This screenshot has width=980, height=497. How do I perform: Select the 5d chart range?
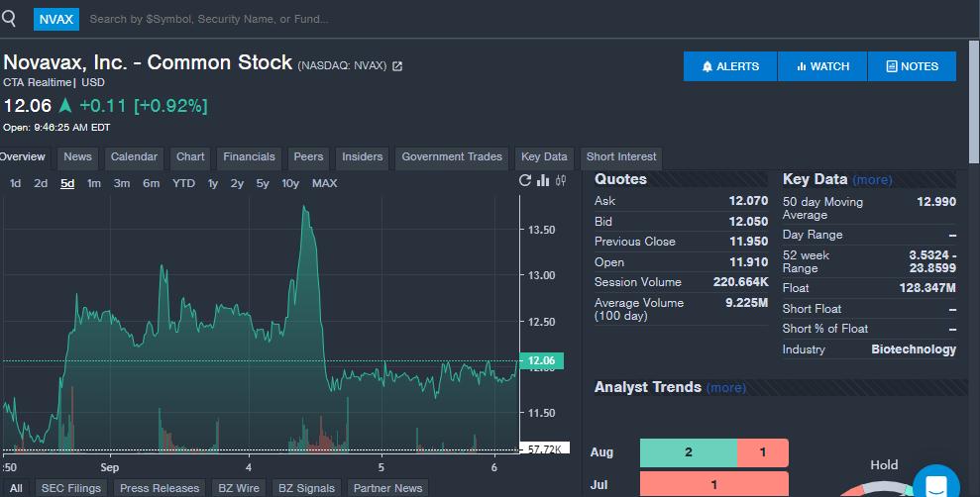tap(67, 183)
